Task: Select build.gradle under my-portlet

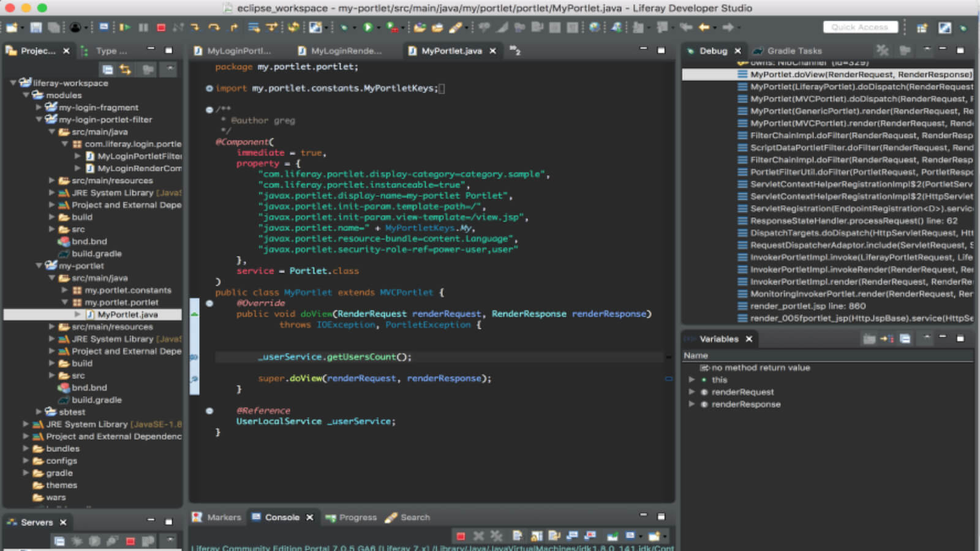Action: click(96, 400)
